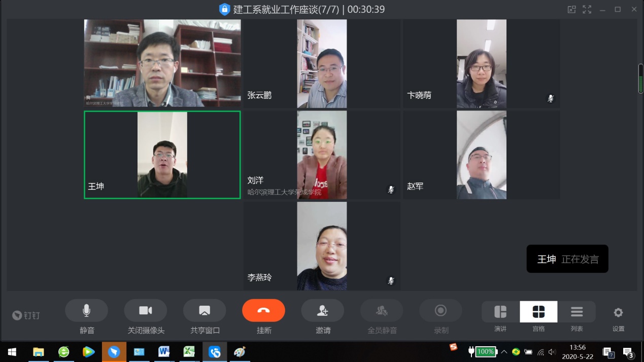This screenshot has width=644, height=362.
Task: Click the picture-in-picture mini window icon
Action: tap(571, 9)
